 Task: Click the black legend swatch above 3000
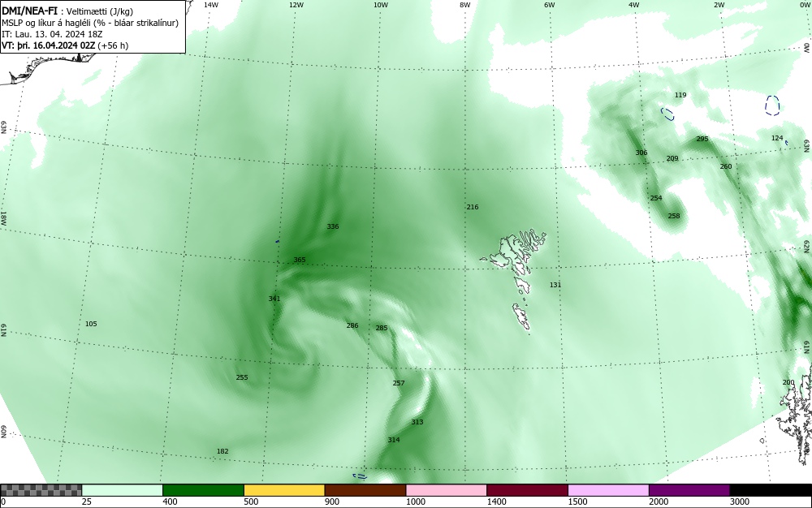(771, 490)
